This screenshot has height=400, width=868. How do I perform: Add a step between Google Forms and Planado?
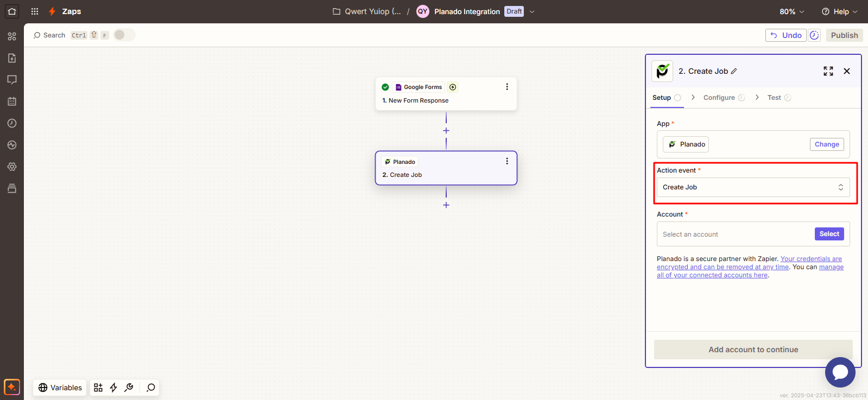tap(446, 131)
